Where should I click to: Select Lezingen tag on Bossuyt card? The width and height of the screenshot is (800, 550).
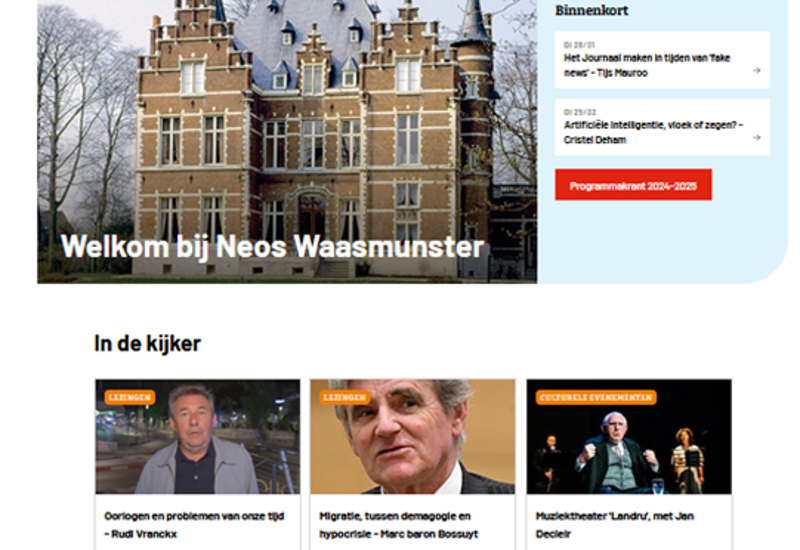point(345,397)
